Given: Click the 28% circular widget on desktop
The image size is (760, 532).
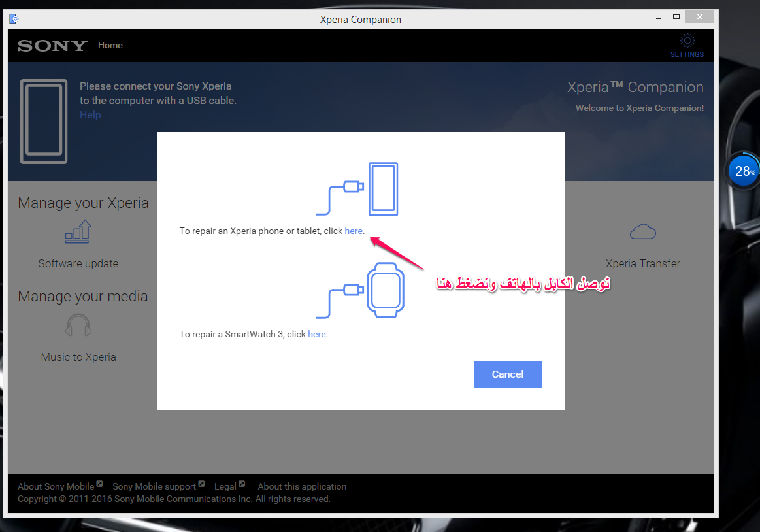Looking at the screenshot, I should coord(744,171).
